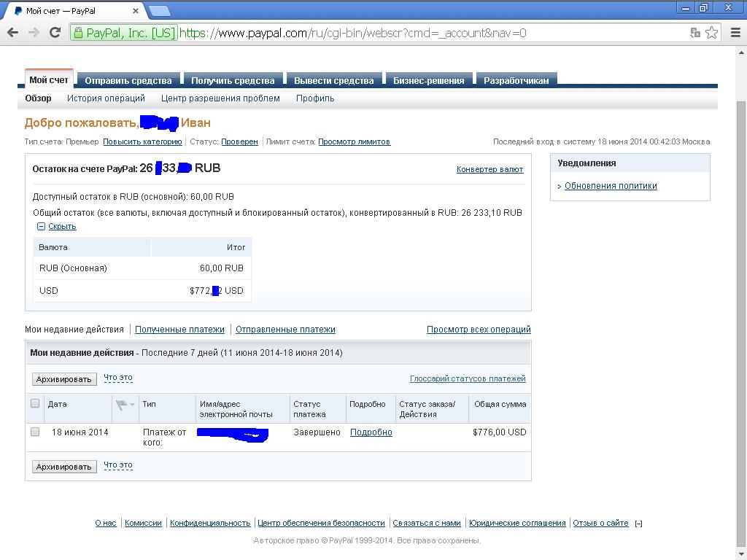
Task: Open История операций submenu
Action: tap(106, 98)
